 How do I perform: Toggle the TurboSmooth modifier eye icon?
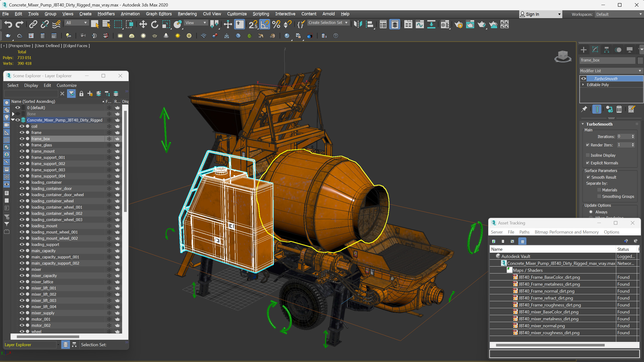click(x=584, y=78)
